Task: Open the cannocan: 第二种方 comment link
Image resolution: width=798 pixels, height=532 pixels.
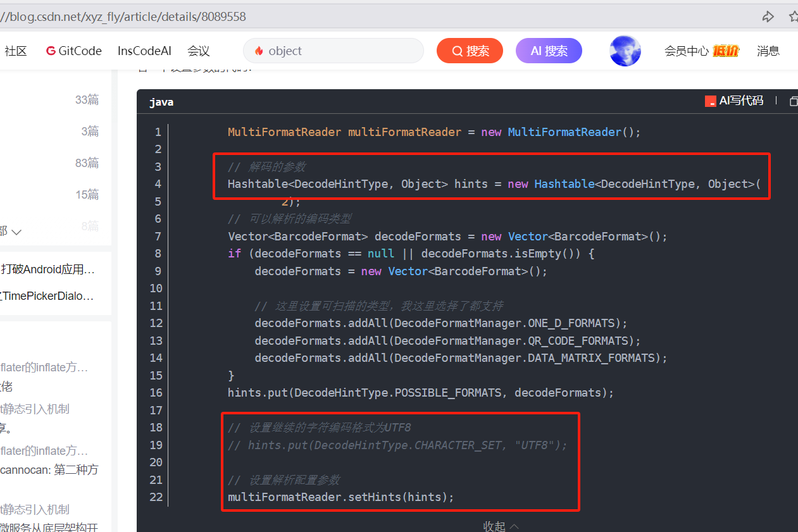Action: click(x=49, y=469)
